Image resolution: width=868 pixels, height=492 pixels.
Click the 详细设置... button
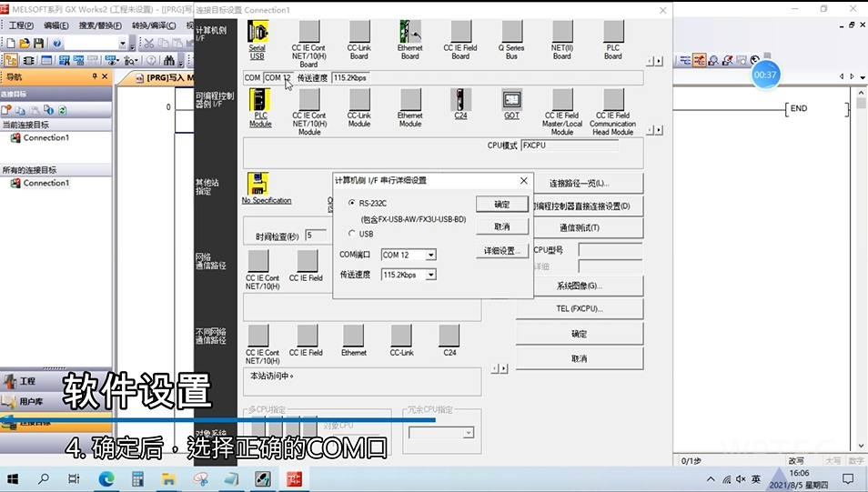(x=502, y=251)
